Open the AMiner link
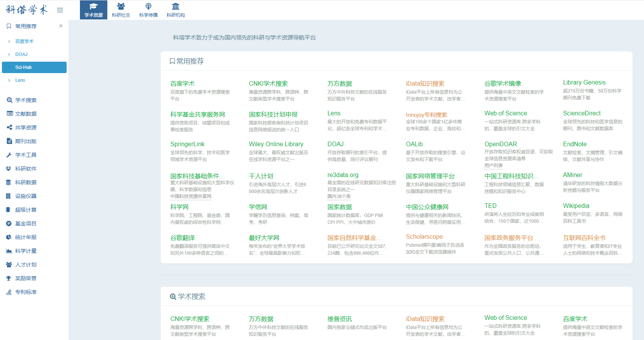 pos(572,175)
